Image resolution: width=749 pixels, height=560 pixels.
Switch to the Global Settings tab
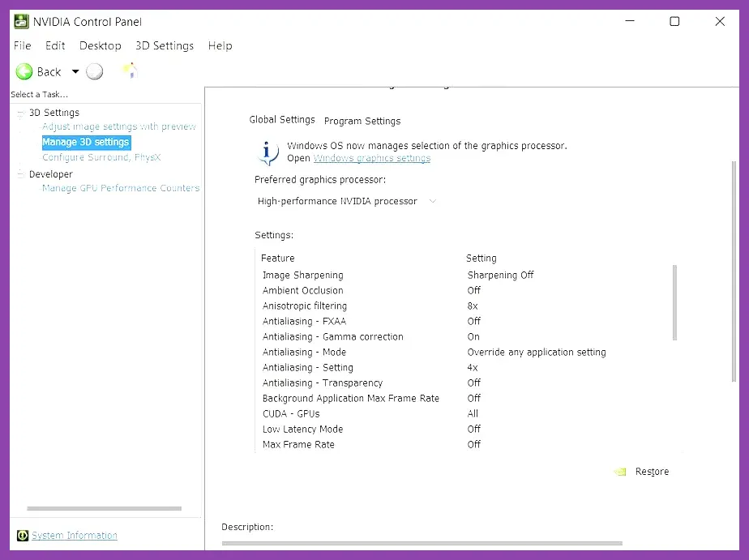click(x=282, y=119)
